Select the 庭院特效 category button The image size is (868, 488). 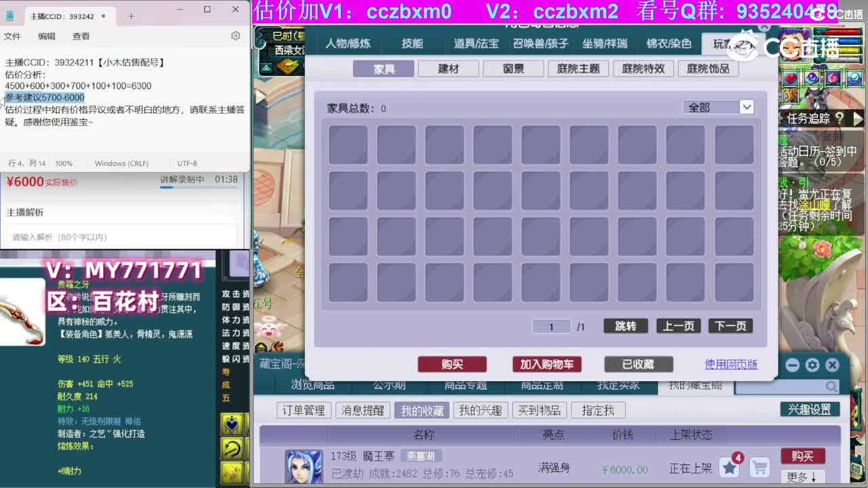[x=644, y=68]
